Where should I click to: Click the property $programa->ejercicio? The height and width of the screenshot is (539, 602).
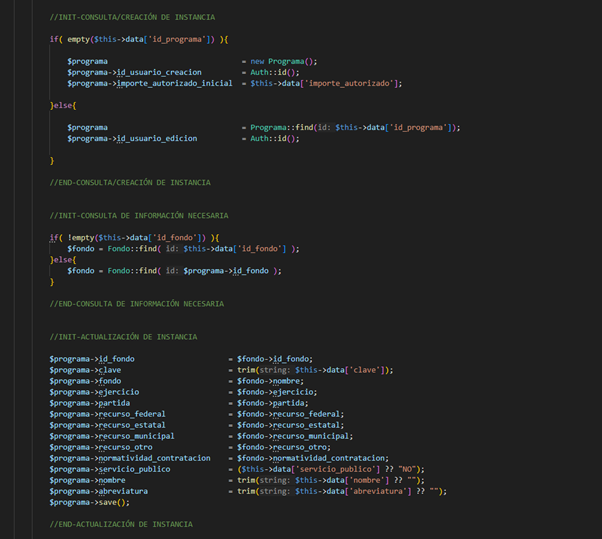click(94, 392)
